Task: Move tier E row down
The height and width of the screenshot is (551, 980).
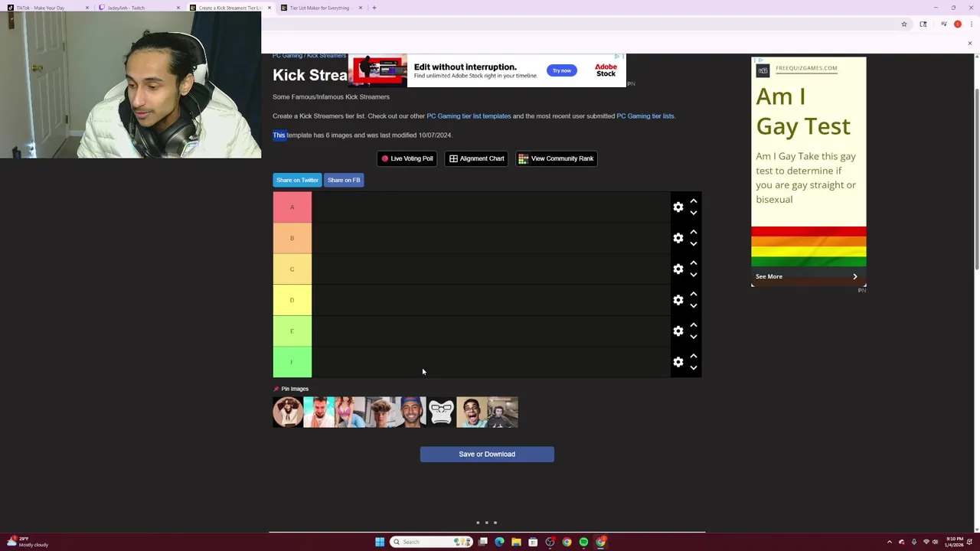Action: [x=694, y=337]
